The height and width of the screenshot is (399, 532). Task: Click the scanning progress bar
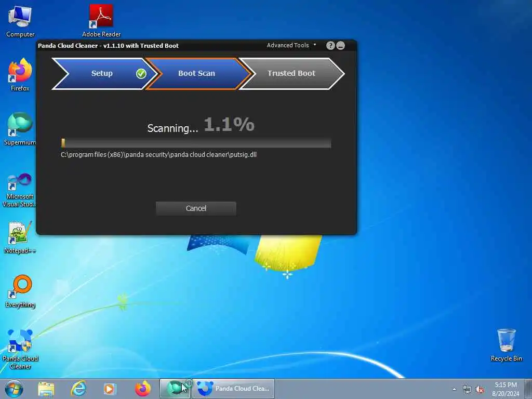[196, 143]
